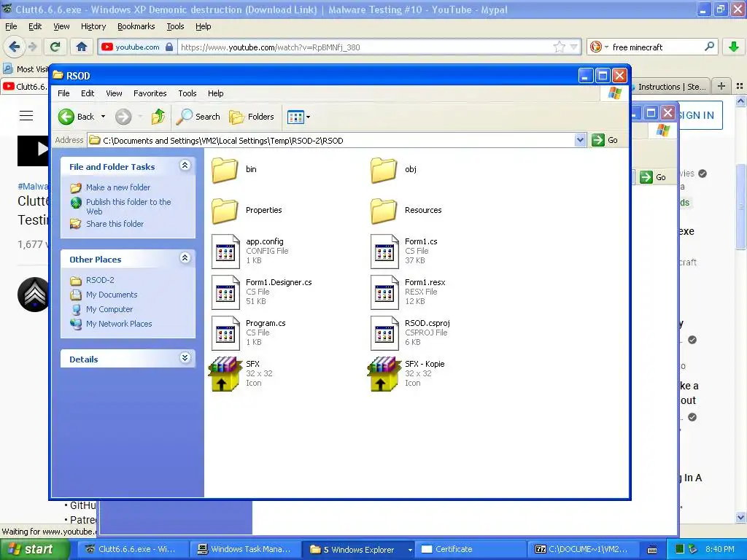Click Share this folder
The image size is (747, 560).
pos(115,224)
